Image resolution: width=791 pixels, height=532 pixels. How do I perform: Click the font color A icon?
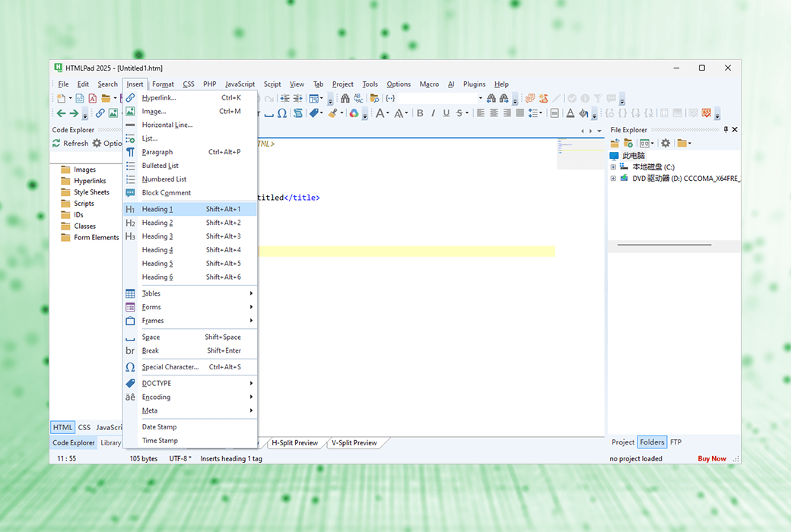pos(570,113)
